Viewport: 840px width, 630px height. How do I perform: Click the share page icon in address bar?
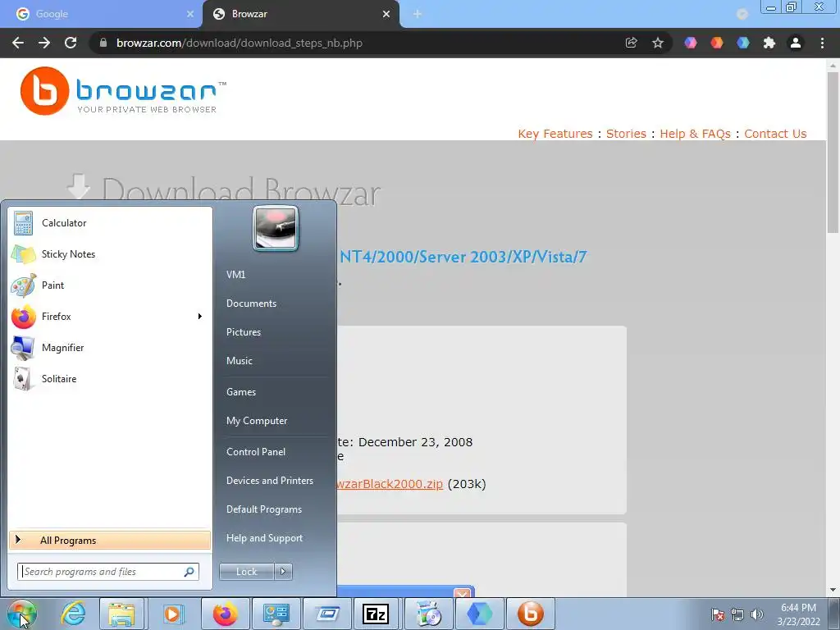(x=631, y=43)
